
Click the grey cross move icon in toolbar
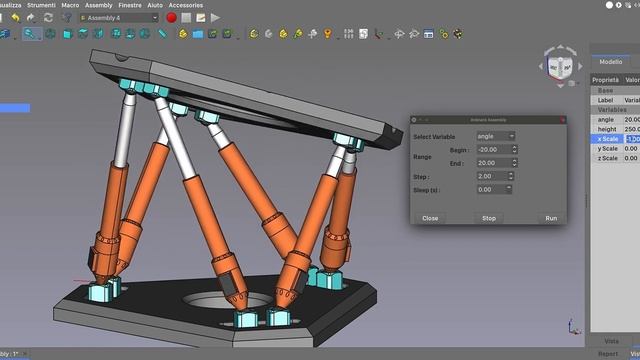tap(313, 34)
